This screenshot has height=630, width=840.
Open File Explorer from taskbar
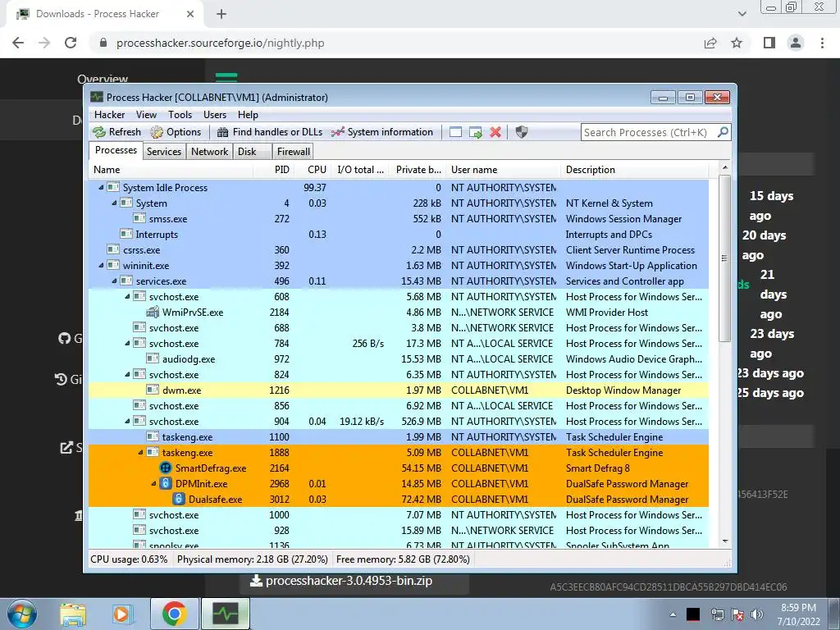[73, 614]
